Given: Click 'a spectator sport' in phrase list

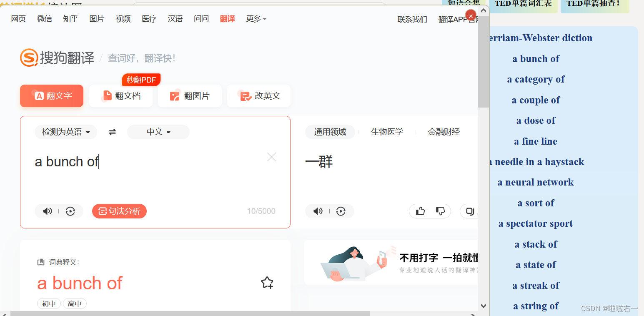Looking at the screenshot, I should coord(536,223).
